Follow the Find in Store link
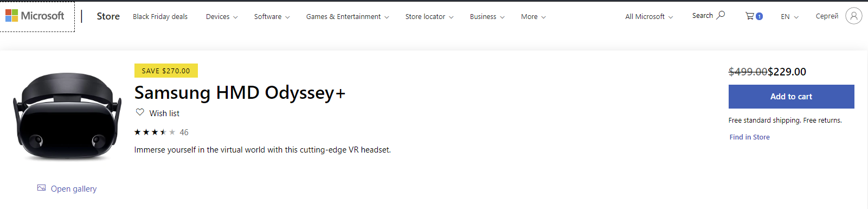The image size is (868, 209). [749, 137]
